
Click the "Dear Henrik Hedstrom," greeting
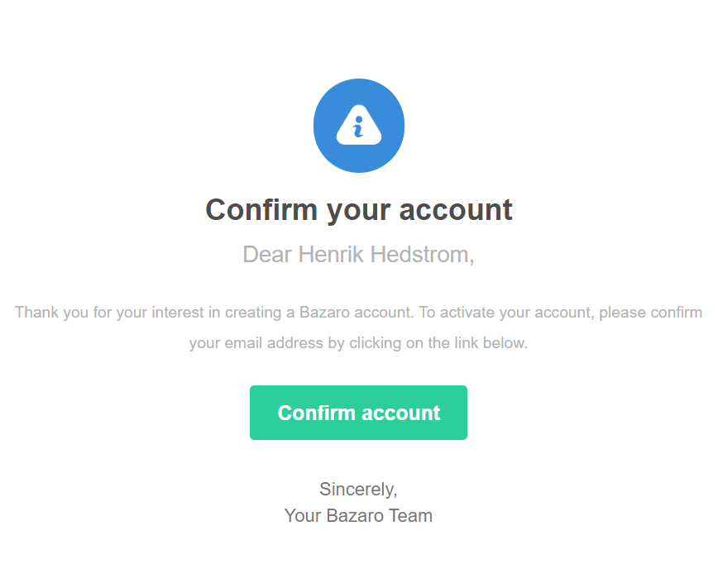pos(358,255)
